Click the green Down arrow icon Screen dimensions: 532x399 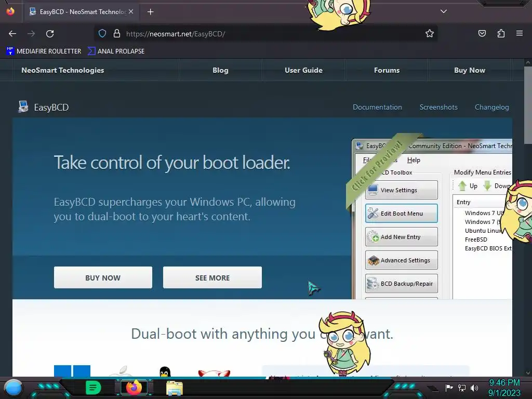pyautogui.click(x=487, y=185)
